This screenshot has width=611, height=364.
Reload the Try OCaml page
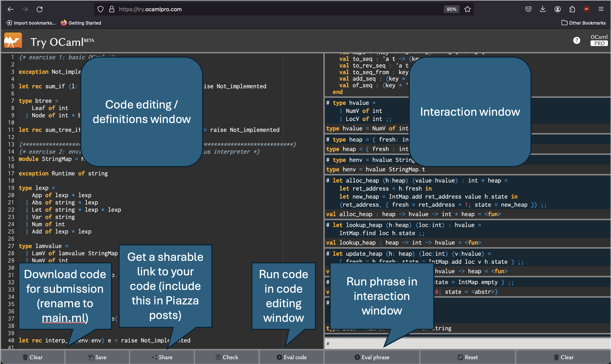(x=40, y=9)
